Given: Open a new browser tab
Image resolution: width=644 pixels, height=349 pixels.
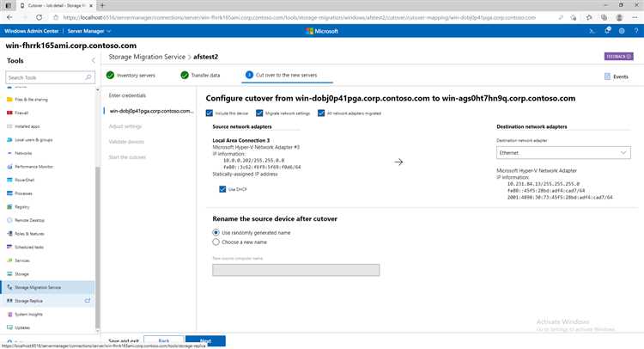Looking at the screenshot, I should pyautogui.click(x=103, y=5).
